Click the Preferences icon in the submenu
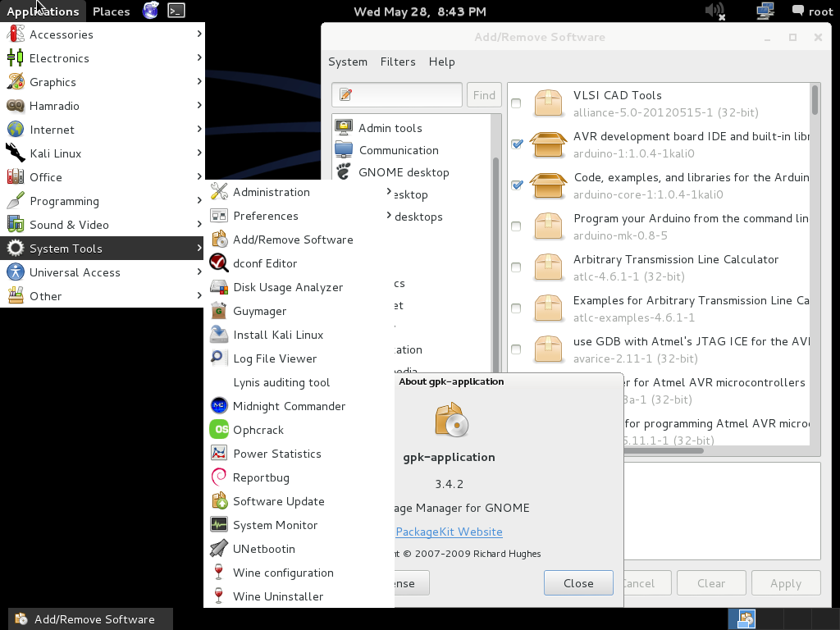Screen dimensions: 840x630 219,216
